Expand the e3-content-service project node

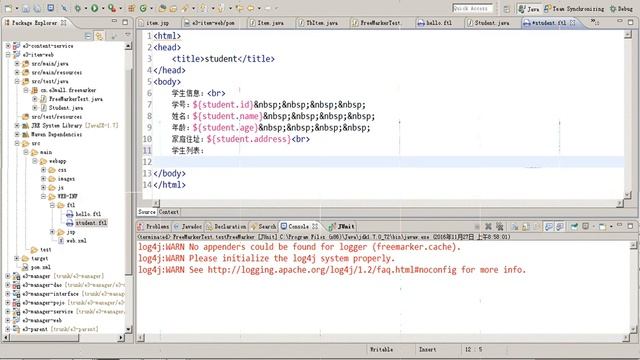[x=8, y=46]
